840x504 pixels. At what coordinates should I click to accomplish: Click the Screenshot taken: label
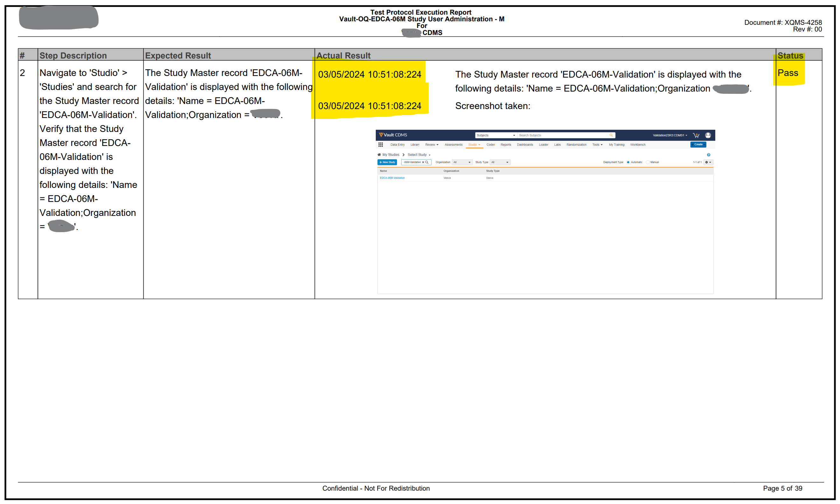(x=493, y=106)
